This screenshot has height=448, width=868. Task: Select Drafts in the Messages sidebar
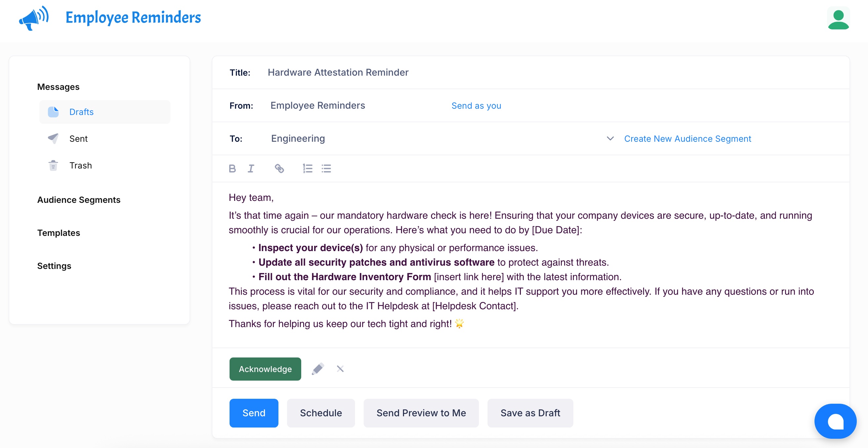click(82, 112)
